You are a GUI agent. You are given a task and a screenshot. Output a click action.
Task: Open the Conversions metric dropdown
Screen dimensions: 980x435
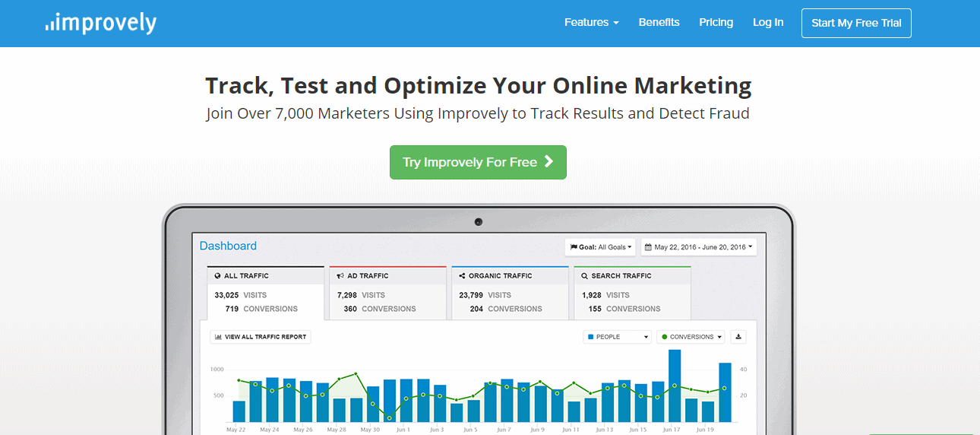[x=691, y=337]
